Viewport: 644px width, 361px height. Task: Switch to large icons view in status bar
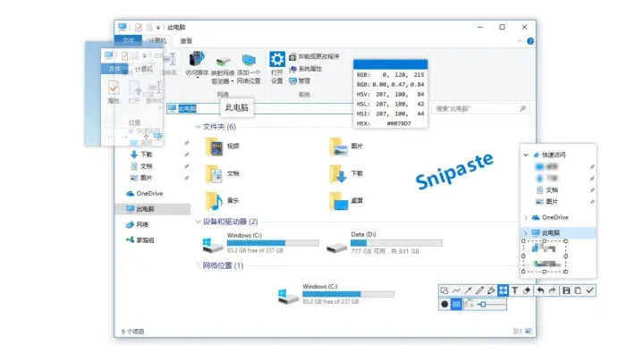point(529,331)
